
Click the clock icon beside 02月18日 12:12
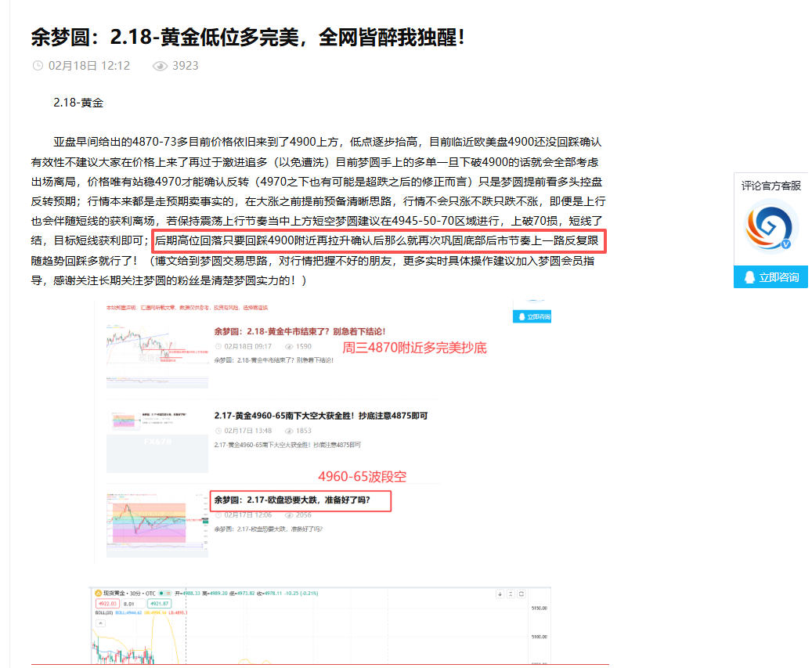(38, 66)
